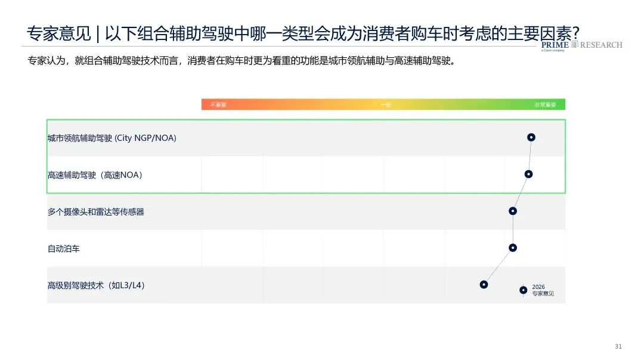Click the 非常重要 end of the gradient scale
The height and width of the screenshot is (363, 644).
click(545, 105)
